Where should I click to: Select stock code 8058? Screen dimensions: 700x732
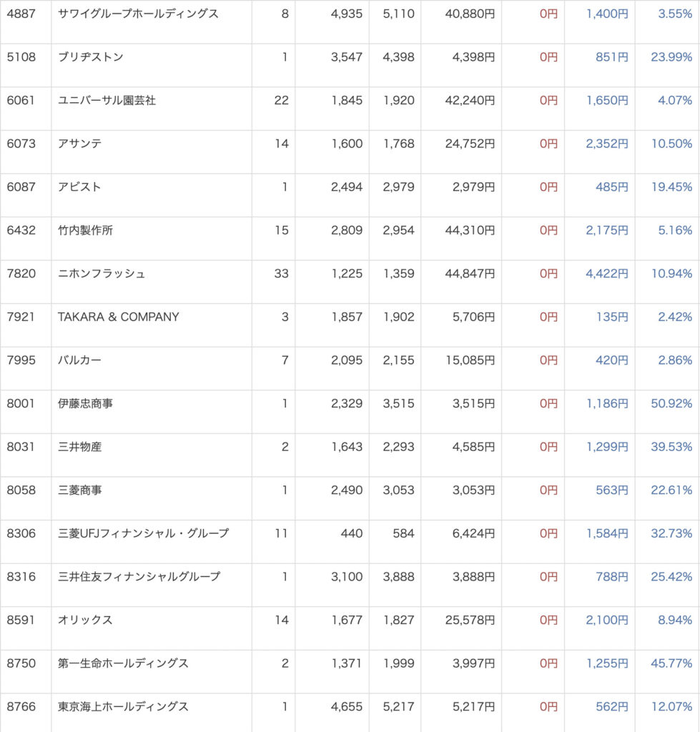pos(21,490)
